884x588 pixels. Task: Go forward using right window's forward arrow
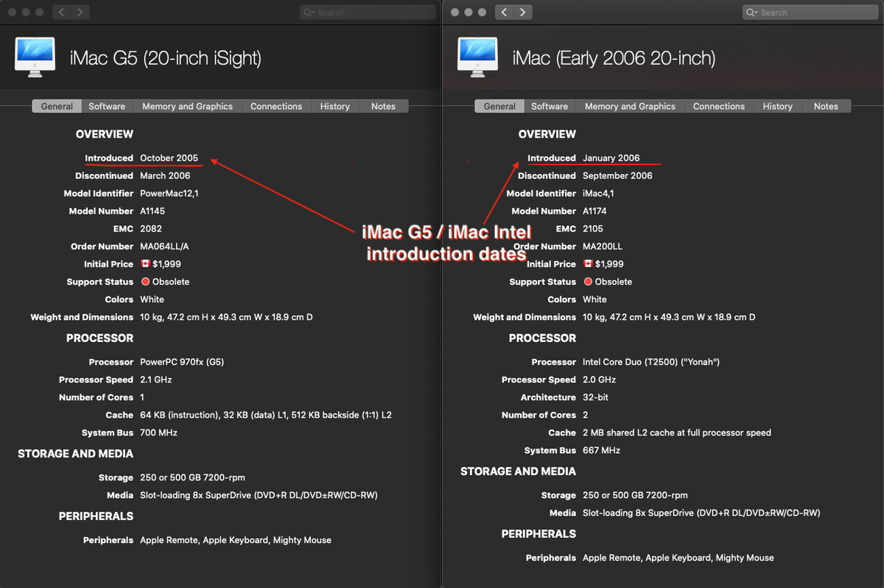(x=523, y=13)
